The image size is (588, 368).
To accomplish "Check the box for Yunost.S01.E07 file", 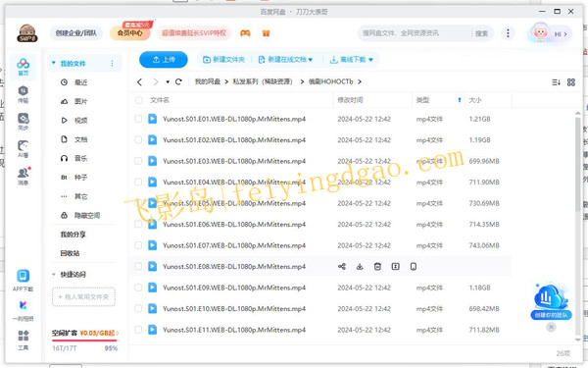I will point(138,245).
